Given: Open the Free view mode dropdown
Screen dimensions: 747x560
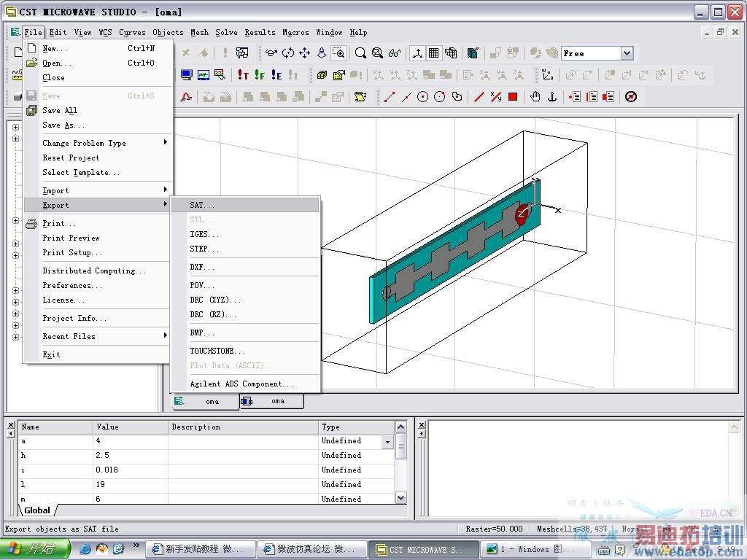Looking at the screenshot, I should [627, 53].
